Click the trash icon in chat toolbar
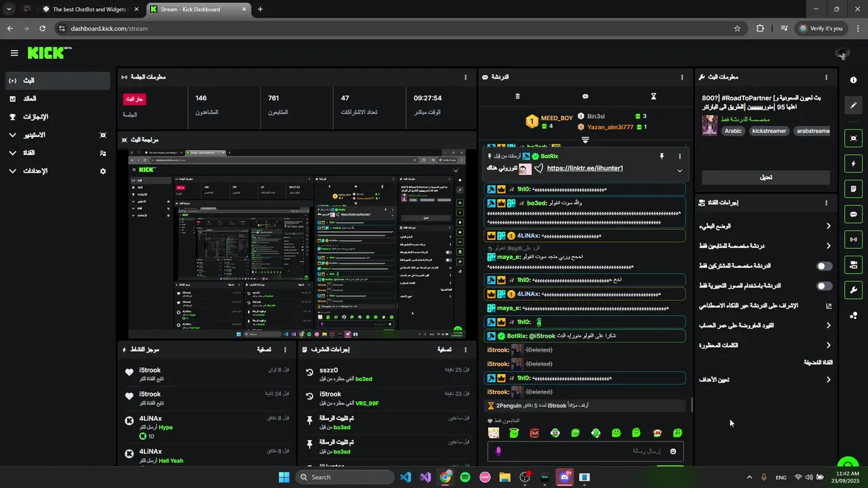Screen dimensions: 868x488 (517, 96)
